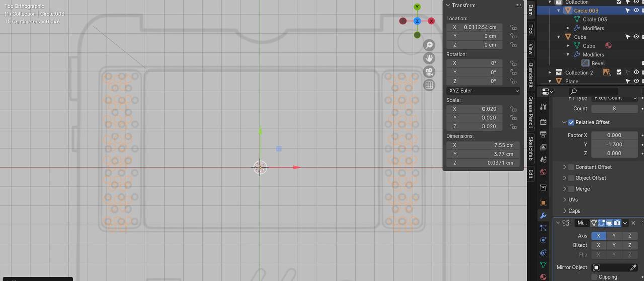This screenshot has height=281, width=644.
Task: Click the Mirror modifier type icon
Action: pyautogui.click(x=567, y=223)
